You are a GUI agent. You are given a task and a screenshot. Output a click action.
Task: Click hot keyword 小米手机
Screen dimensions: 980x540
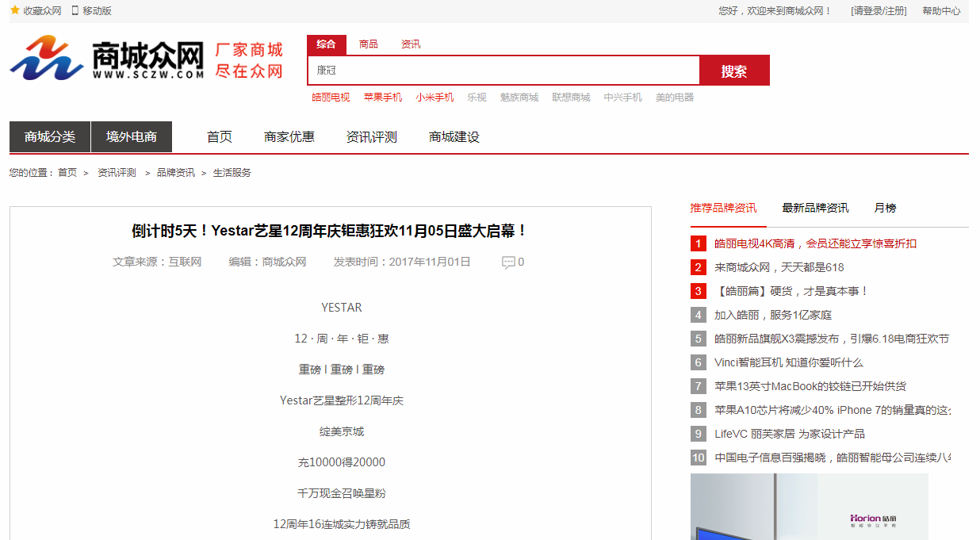coord(434,98)
